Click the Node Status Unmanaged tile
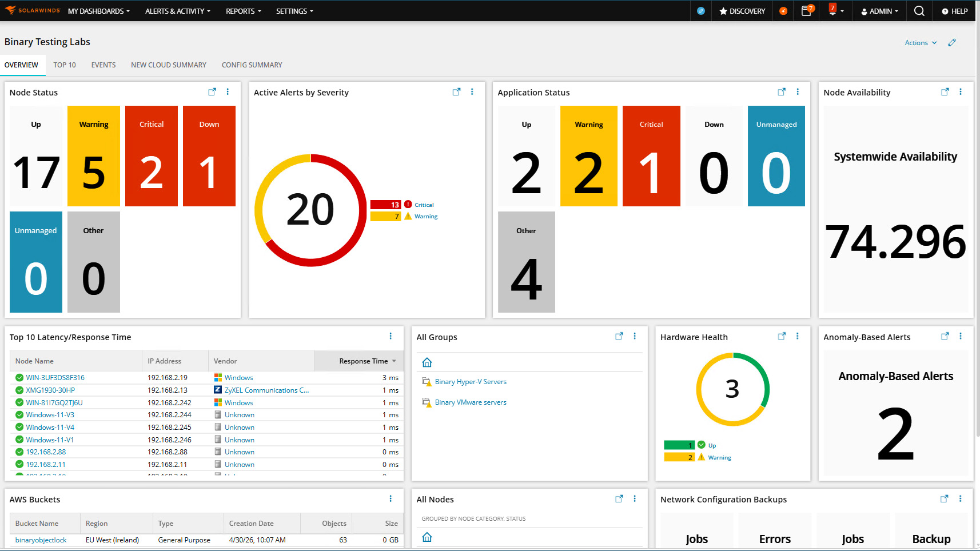 (x=36, y=262)
